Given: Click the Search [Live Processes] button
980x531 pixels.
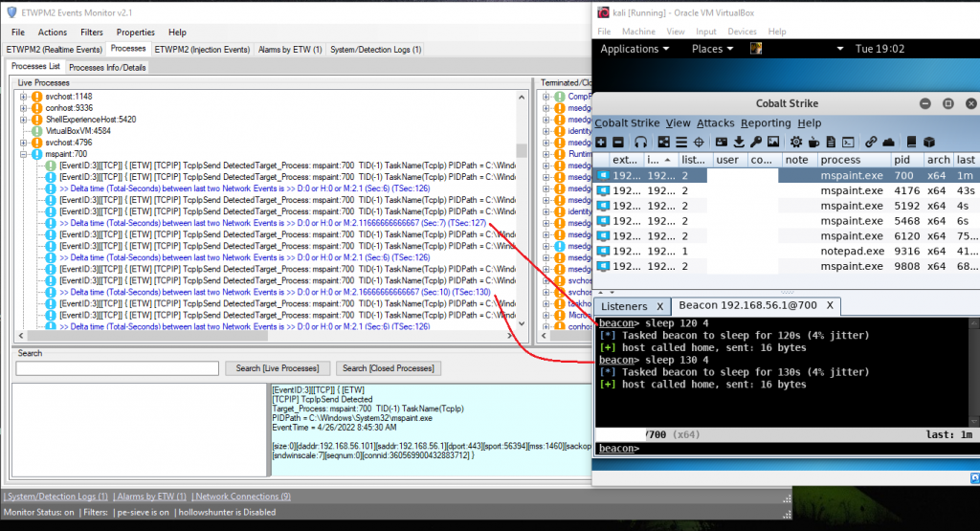Looking at the screenshot, I should tap(278, 368).
